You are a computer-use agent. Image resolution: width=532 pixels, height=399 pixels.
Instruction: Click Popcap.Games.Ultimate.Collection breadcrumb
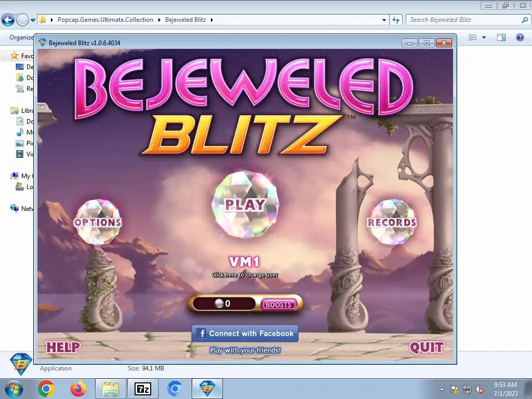105,20
